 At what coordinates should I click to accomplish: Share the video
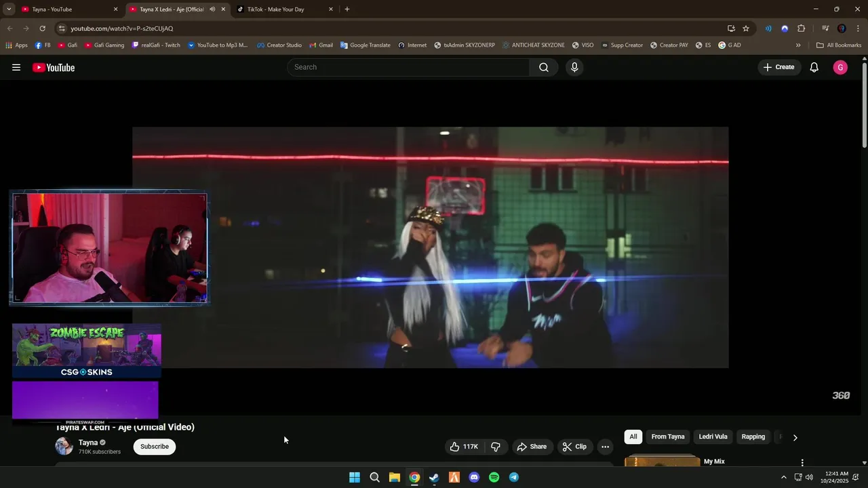click(x=532, y=447)
